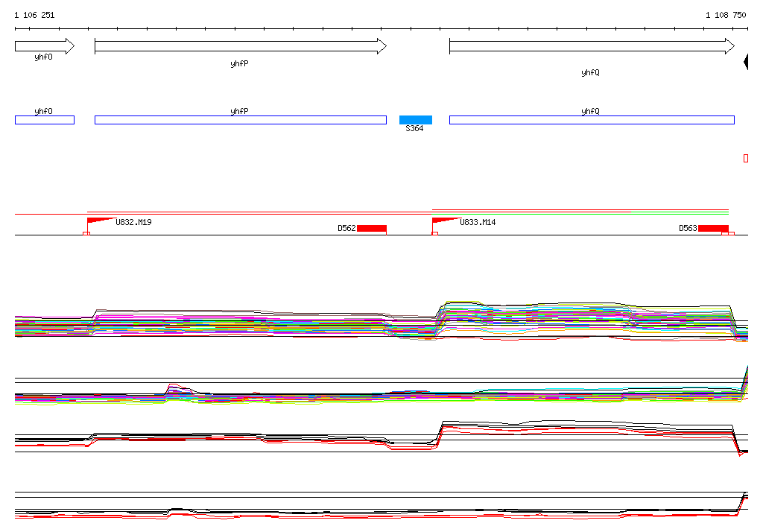Select the yhfP gene arrow annotation

[241, 46]
